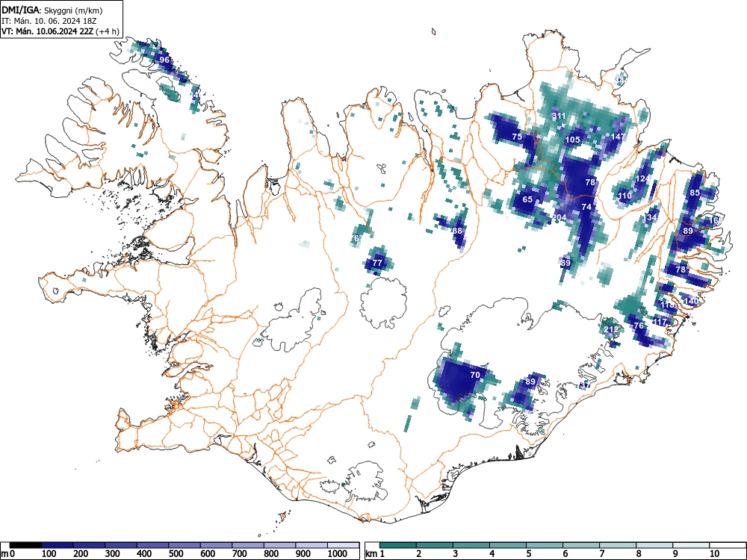Click the visibility value 65
Screen dimensions: 747x560
click(x=527, y=199)
